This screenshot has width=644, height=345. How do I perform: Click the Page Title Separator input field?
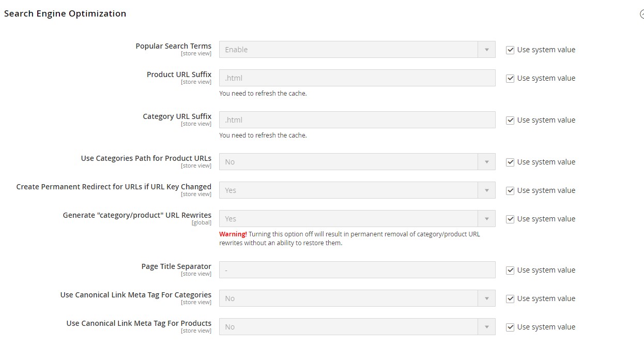[x=357, y=269]
